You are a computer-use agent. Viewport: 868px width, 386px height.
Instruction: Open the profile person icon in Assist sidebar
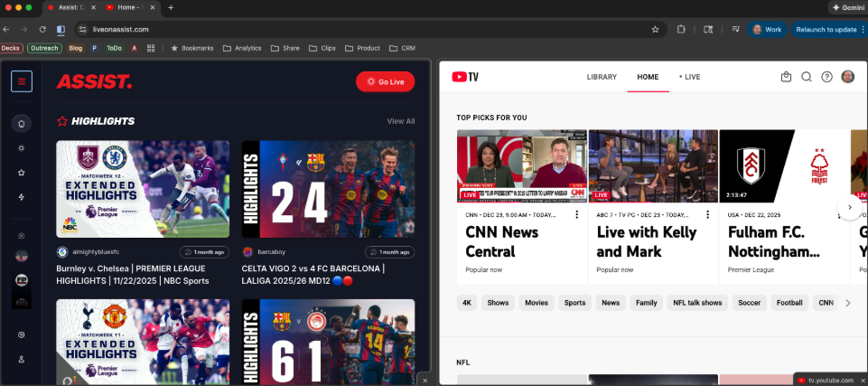point(22,359)
